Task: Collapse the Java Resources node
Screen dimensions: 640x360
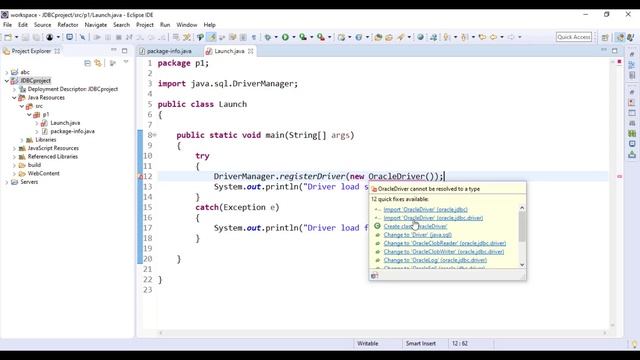Action: click(x=14, y=98)
